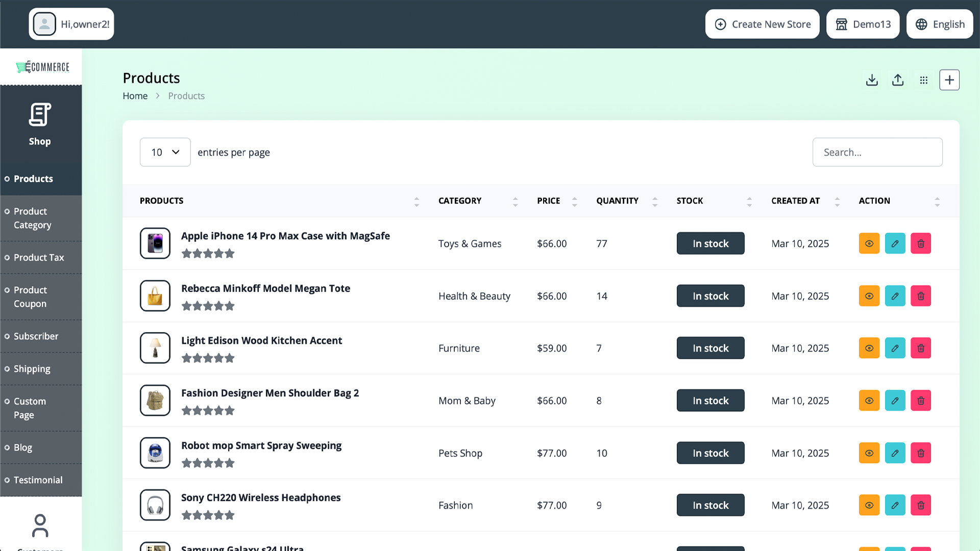The height and width of the screenshot is (551, 980).
Task: Click the '$59.00' price cell
Action: pyautogui.click(x=552, y=348)
